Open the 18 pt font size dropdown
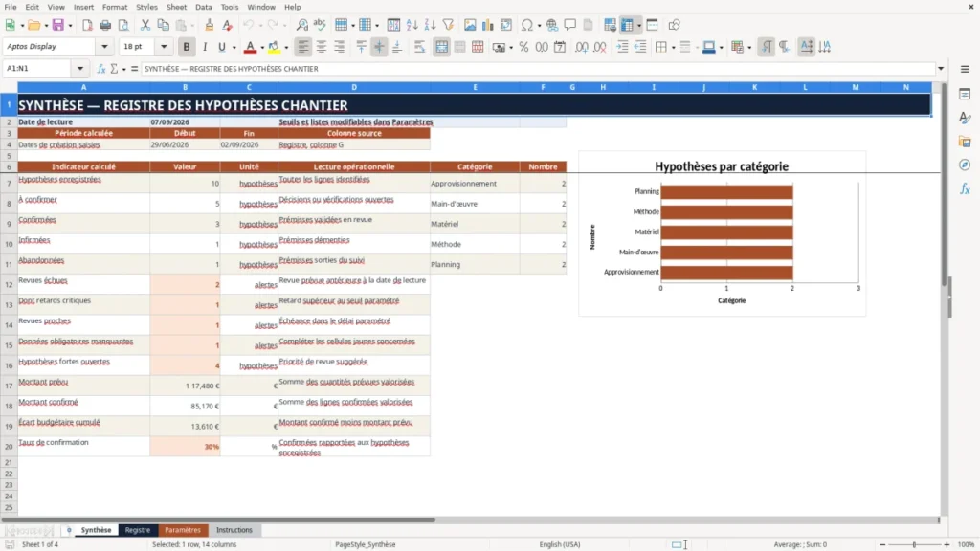The width and height of the screenshot is (980, 551). coord(164,46)
